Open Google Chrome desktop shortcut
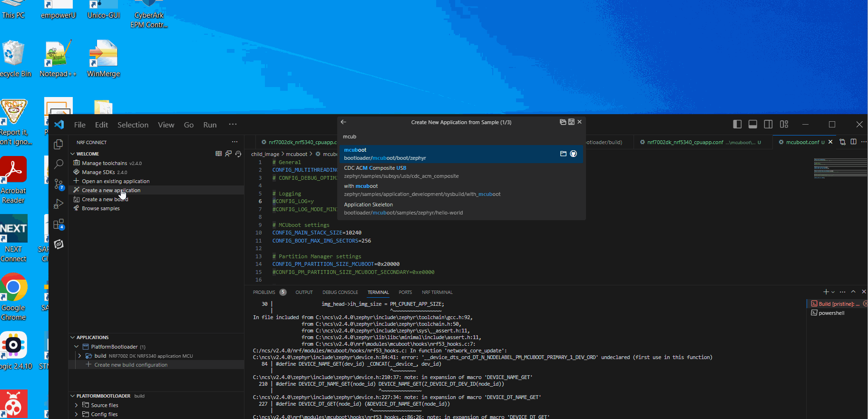This screenshot has height=419, width=868. click(13, 297)
